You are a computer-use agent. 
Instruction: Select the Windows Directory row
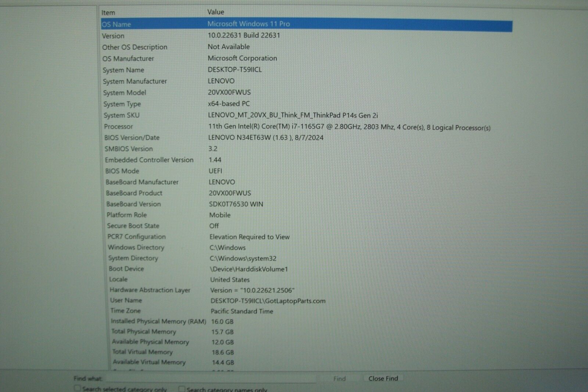click(x=306, y=247)
